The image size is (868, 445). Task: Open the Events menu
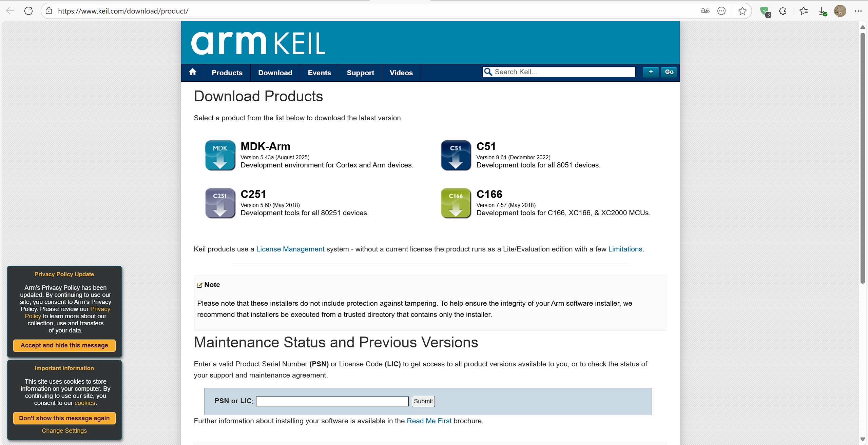pos(319,73)
